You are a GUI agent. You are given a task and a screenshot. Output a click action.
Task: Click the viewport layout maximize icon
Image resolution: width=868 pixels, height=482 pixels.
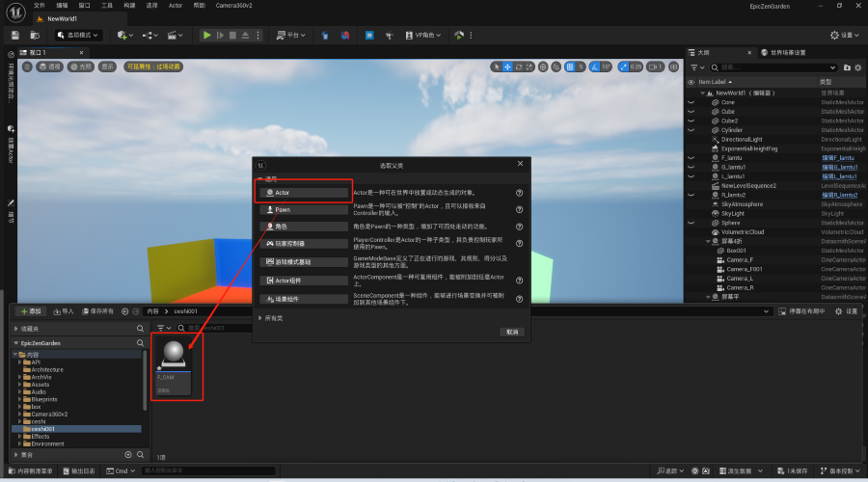(673, 67)
